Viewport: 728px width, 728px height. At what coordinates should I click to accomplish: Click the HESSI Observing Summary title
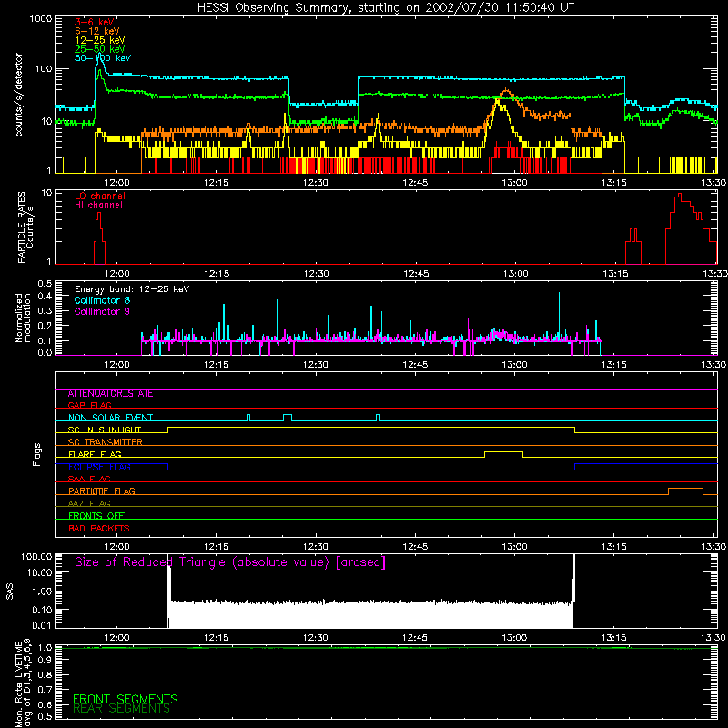pyautogui.click(x=386, y=8)
